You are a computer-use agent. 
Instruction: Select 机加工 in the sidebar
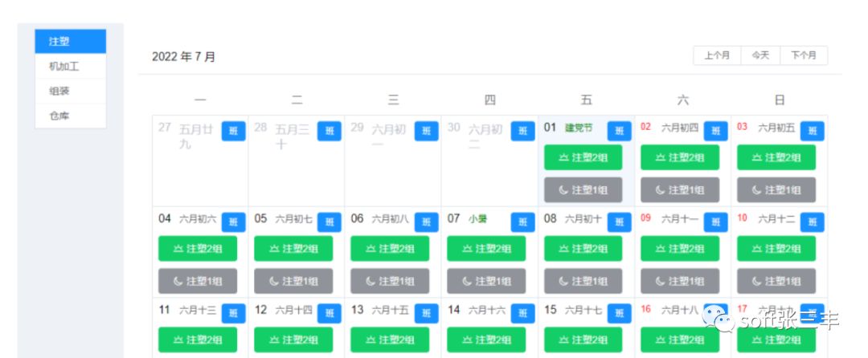tap(71, 67)
